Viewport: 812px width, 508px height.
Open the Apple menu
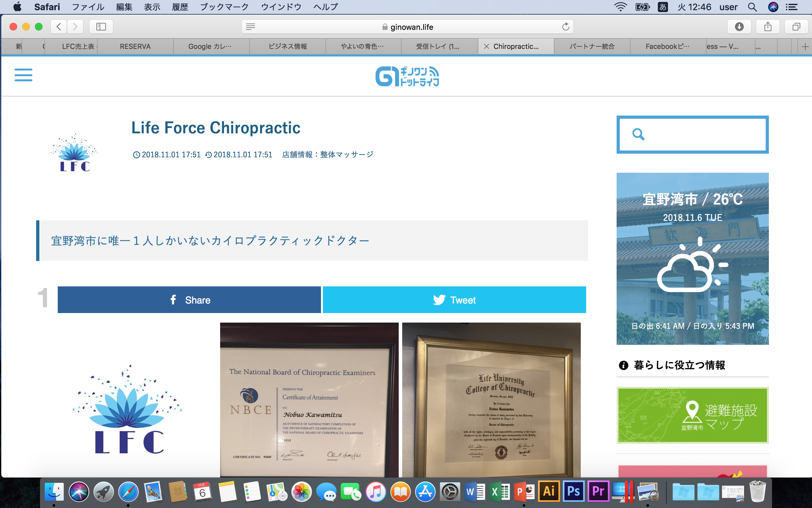[17, 7]
